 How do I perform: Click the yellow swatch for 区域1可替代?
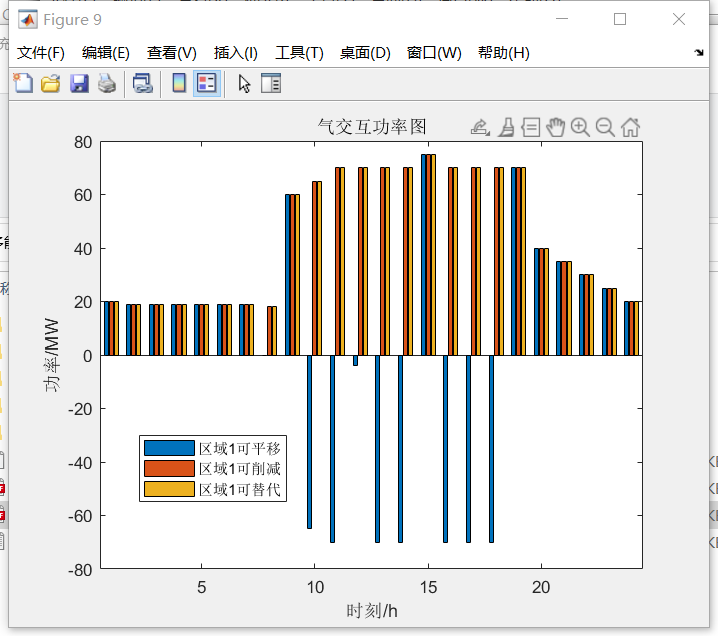point(169,489)
